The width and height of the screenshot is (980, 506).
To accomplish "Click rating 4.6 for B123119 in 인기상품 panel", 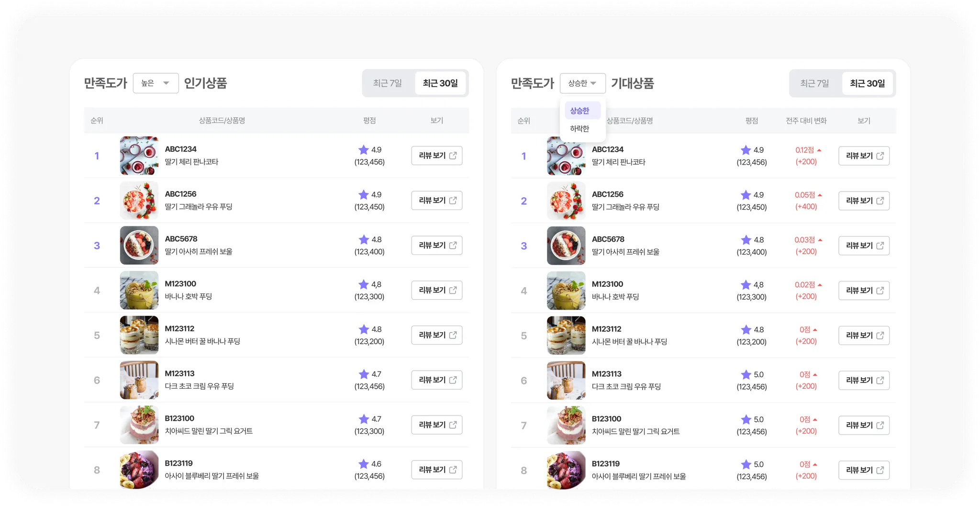I will click(x=376, y=464).
